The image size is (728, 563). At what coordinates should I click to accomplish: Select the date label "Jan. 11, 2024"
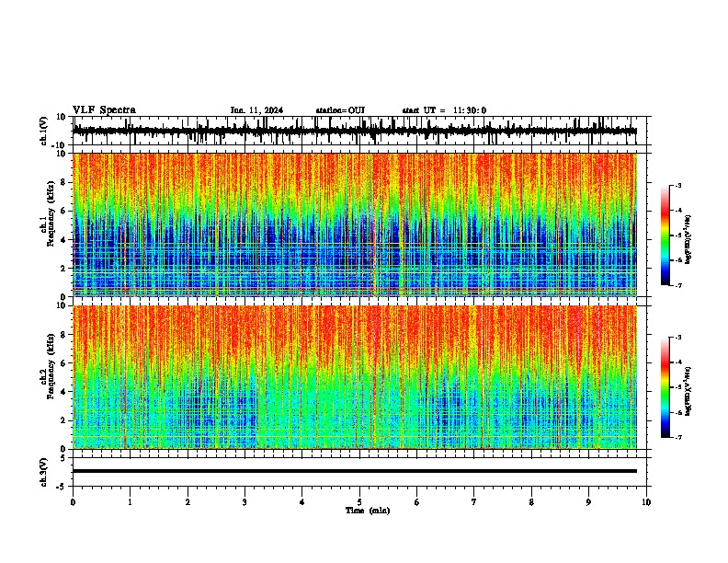(x=256, y=110)
